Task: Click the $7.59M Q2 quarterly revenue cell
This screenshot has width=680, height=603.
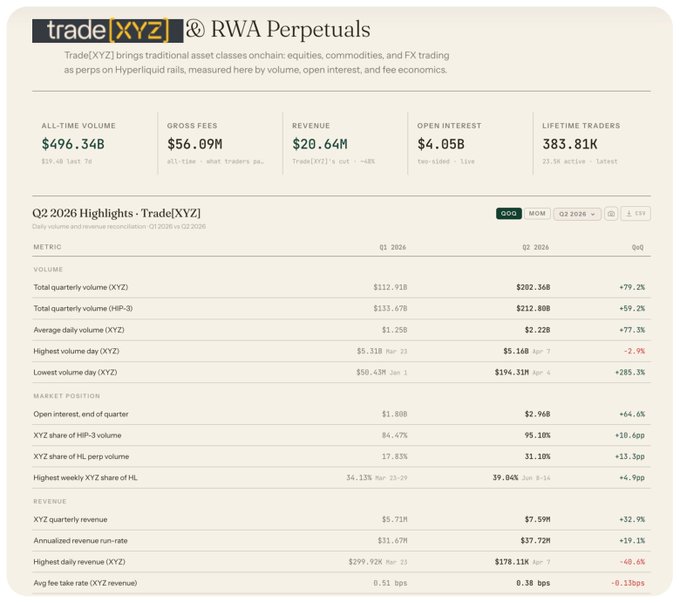Action: 537,519
